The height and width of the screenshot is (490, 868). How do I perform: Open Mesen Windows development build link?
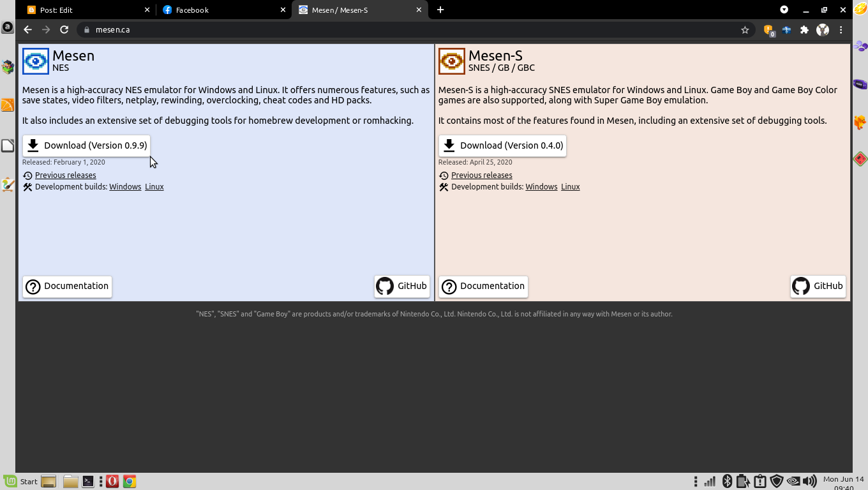pyautogui.click(x=125, y=187)
